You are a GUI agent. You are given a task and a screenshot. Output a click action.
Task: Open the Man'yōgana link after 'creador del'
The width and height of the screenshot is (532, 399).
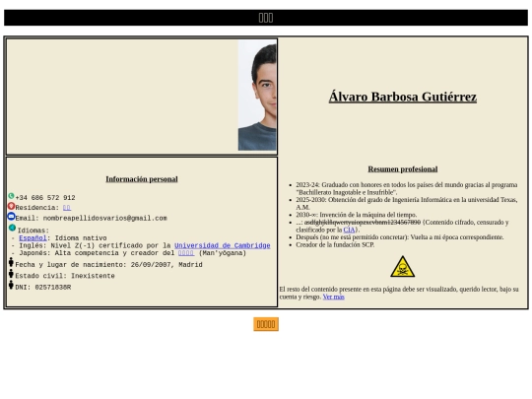click(x=186, y=253)
